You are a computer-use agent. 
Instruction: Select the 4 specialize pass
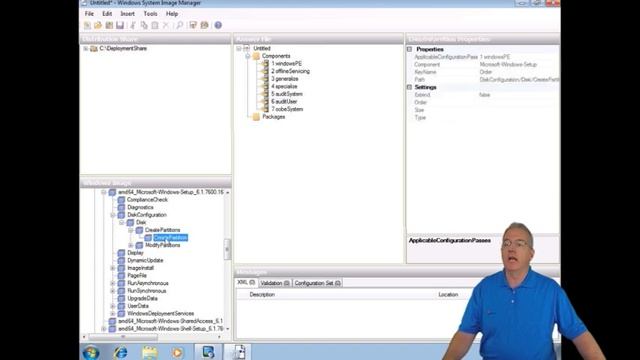click(284, 87)
